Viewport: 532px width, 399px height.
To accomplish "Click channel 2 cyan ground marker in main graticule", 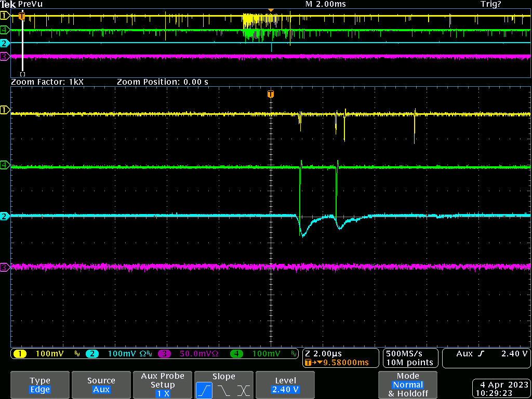I will click(x=5, y=216).
